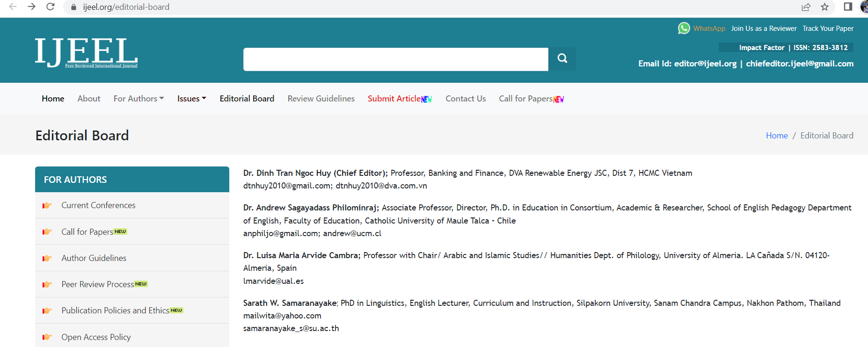Viewport: 868px width, 347px height.
Task: Click the pointing-hand icon beside Current Conferences
Action: click(47, 205)
